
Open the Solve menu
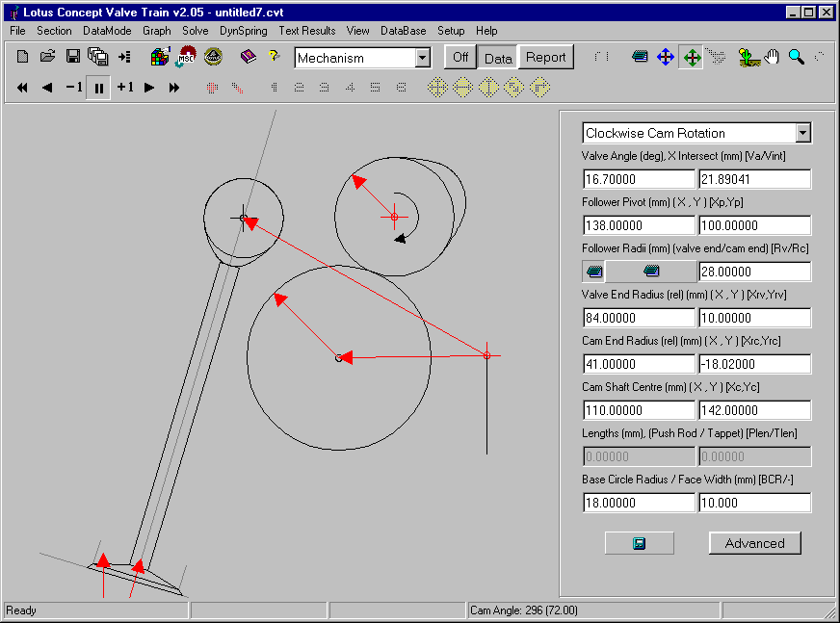click(195, 31)
